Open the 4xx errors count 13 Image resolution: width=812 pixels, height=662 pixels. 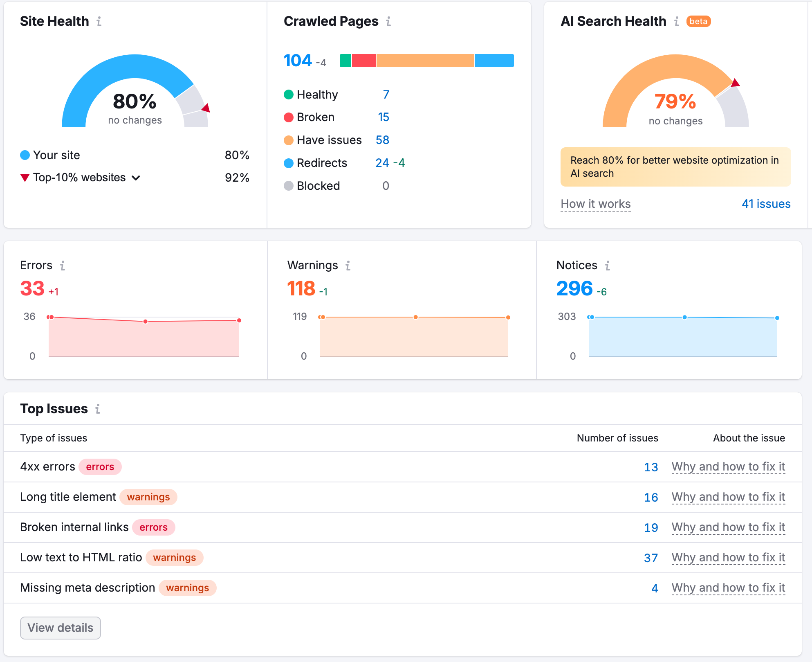point(650,467)
